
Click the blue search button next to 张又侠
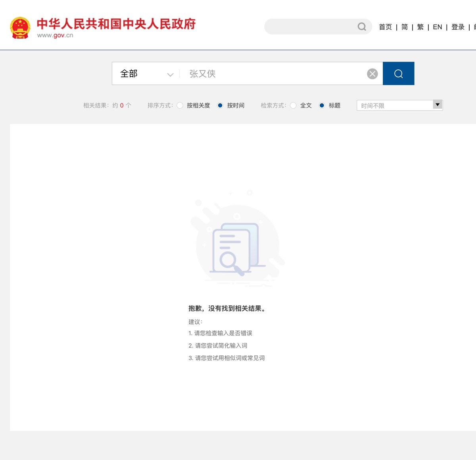point(398,73)
